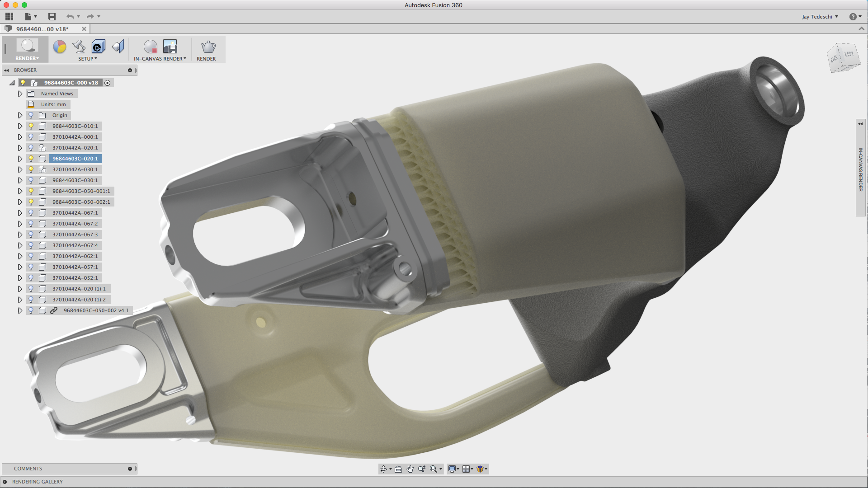Click the LEFT face of ViewCube
This screenshot has height=488, width=868.
(x=849, y=54)
